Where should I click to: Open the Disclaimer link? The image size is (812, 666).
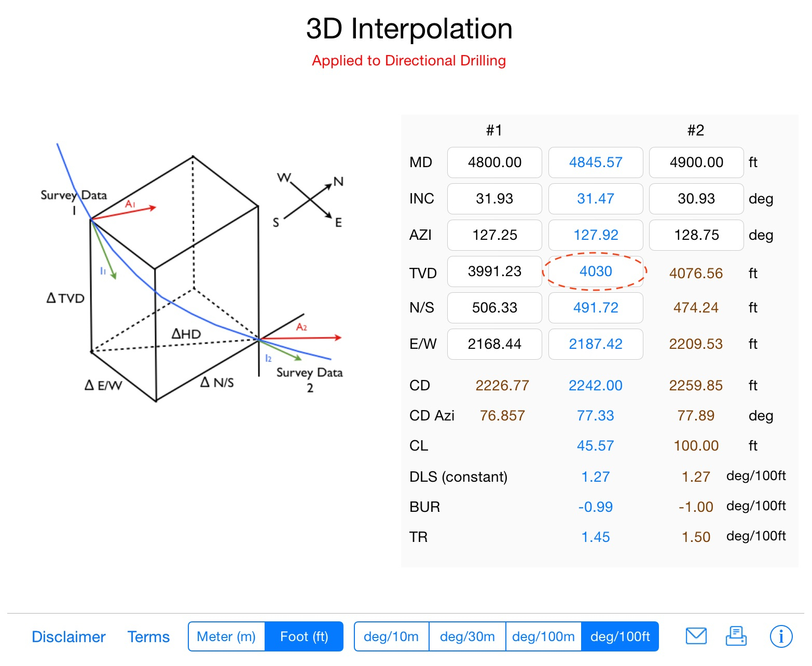click(x=68, y=637)
